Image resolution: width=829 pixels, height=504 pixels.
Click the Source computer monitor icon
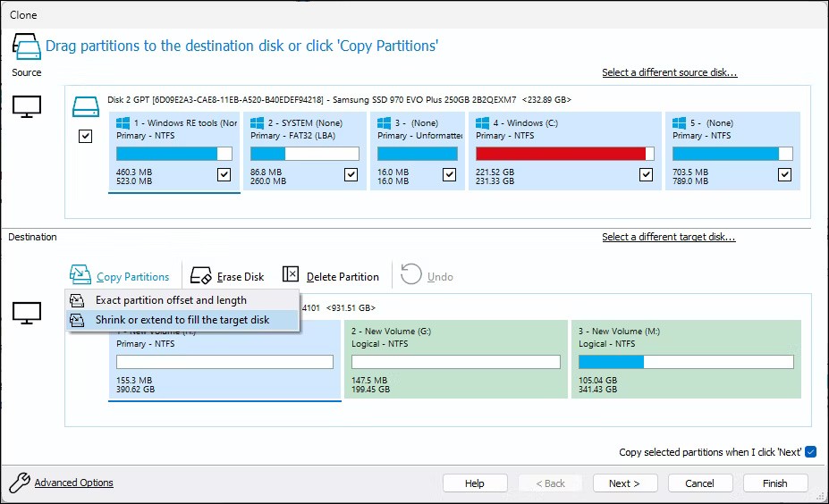[x=27, y=107]
